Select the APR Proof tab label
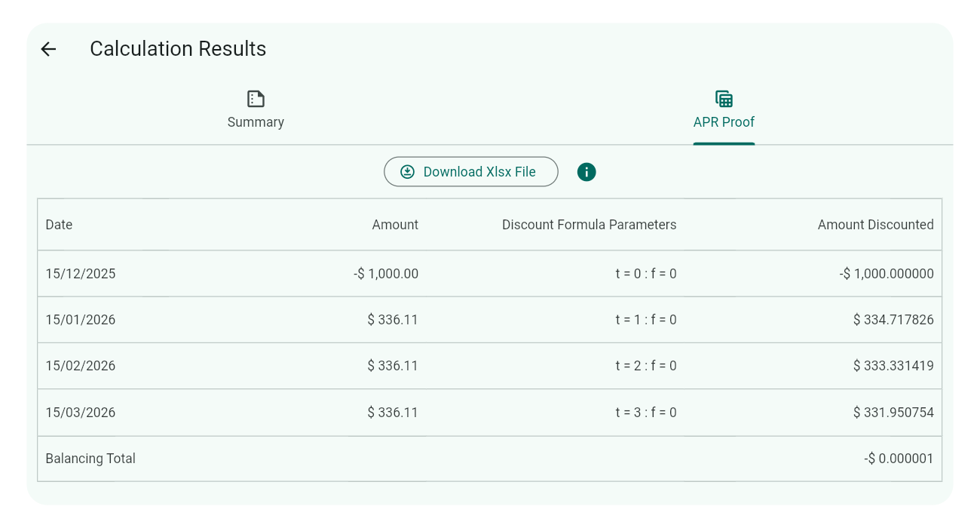The height and width of the screenshot is (528, 980). 724,122
